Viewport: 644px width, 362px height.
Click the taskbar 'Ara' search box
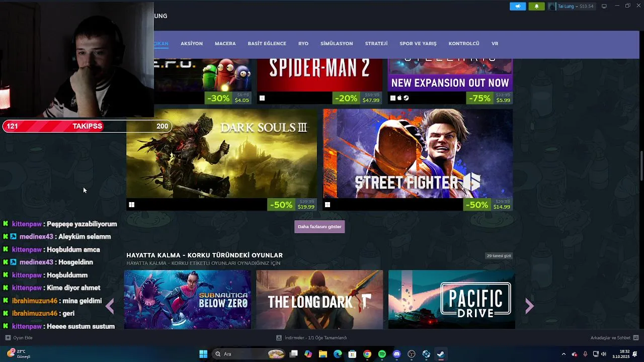pyautogui.click(x=249, y=354)
